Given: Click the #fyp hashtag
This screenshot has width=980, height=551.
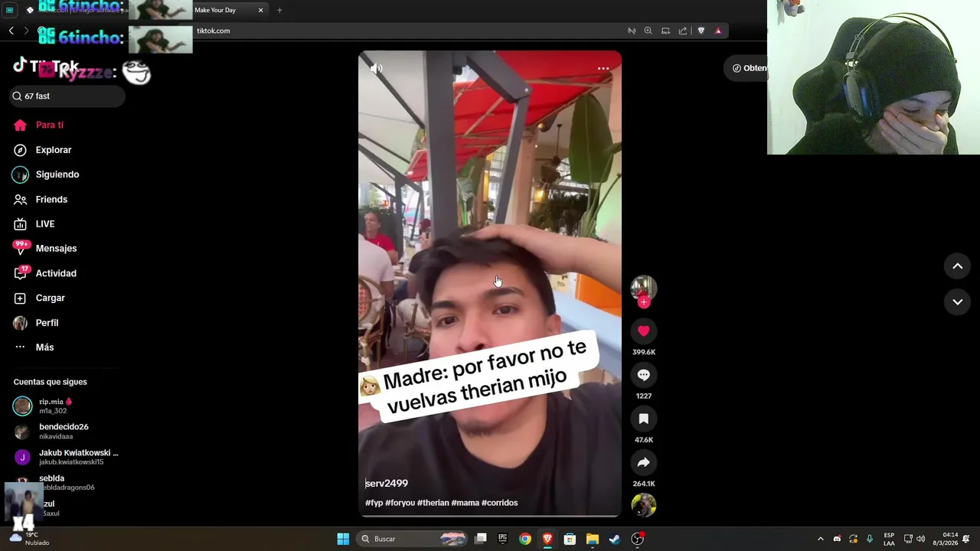Looking at the screenshot, I should (374, 503).
